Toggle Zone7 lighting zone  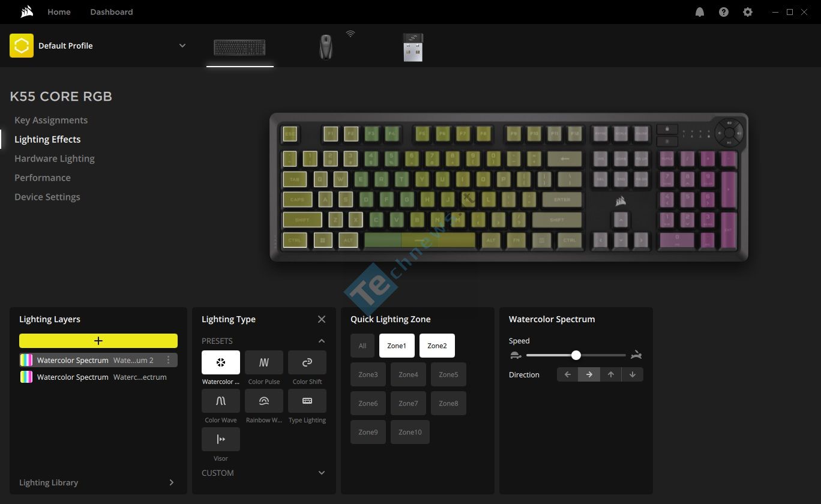408,403
